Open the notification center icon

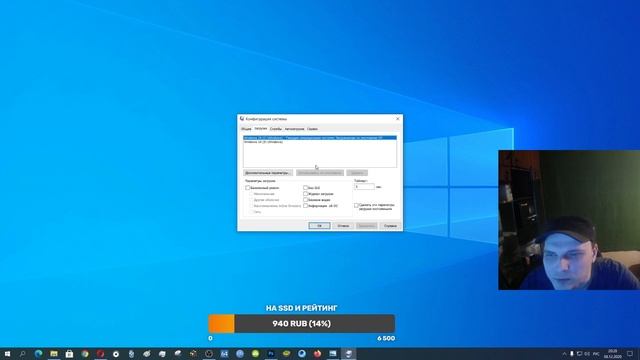(630, 354)
